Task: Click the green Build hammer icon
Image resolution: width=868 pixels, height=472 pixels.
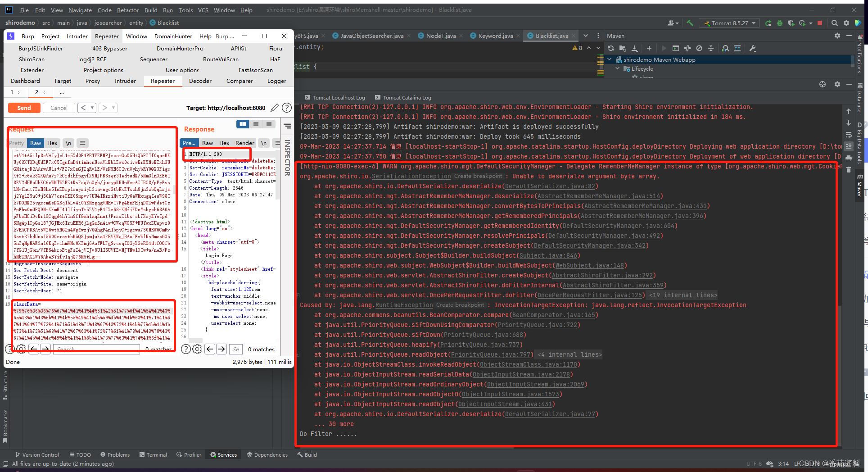Action: (690, 23)
